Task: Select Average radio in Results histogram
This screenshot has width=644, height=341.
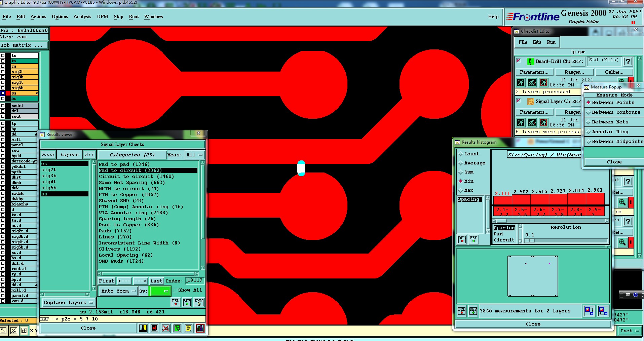Action: (461, 163)
